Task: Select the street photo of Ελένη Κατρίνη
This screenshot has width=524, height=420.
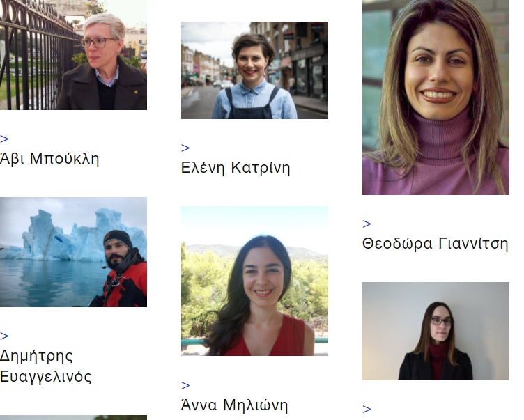Action: [254, 70]
